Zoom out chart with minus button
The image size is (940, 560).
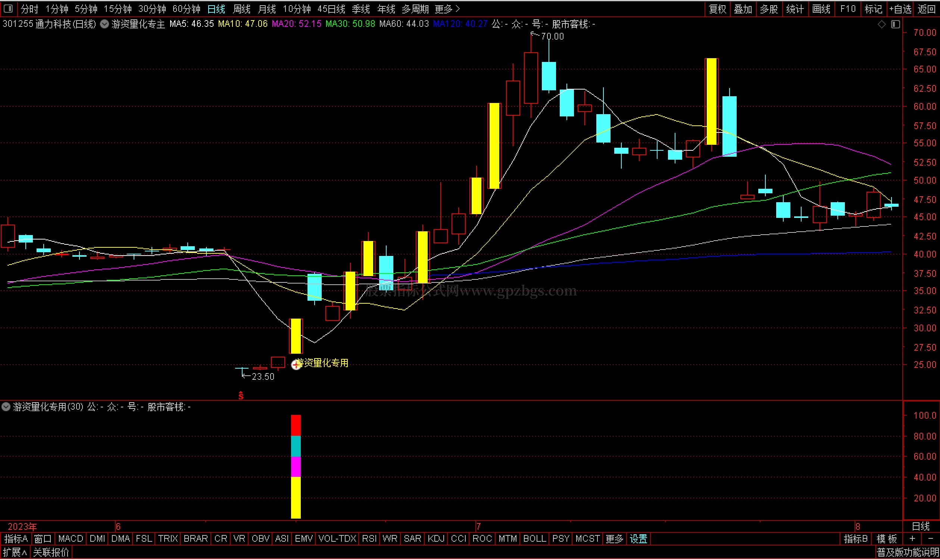[931, 539]
